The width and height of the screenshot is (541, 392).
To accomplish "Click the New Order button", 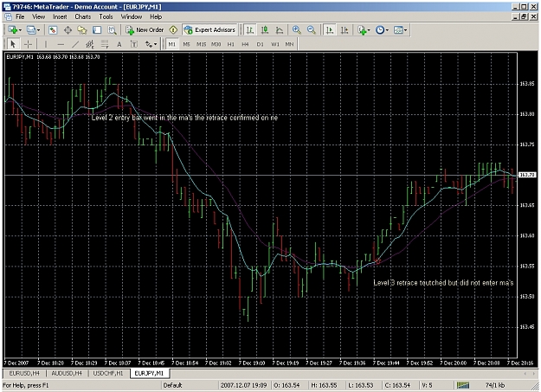I will 145,30.
